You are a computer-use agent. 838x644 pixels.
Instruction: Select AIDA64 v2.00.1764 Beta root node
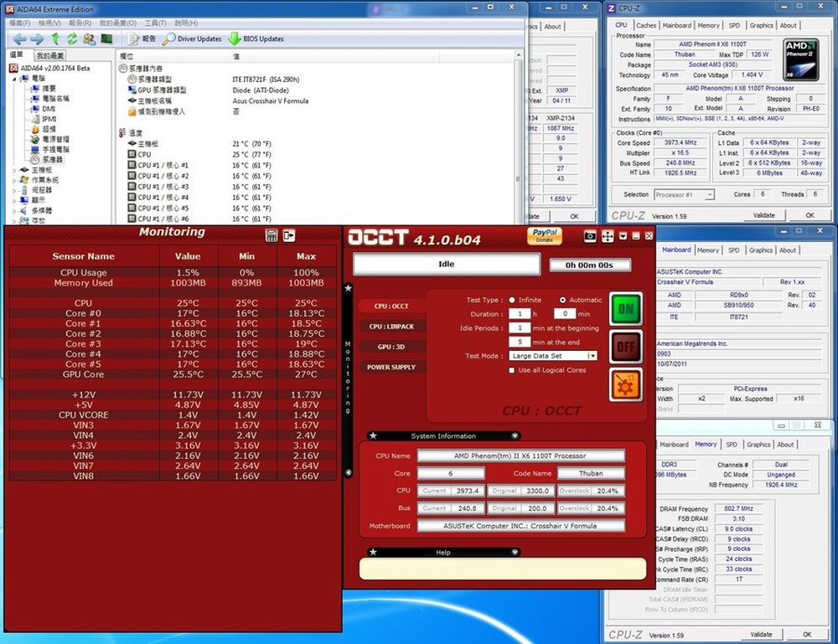[49, 69]
